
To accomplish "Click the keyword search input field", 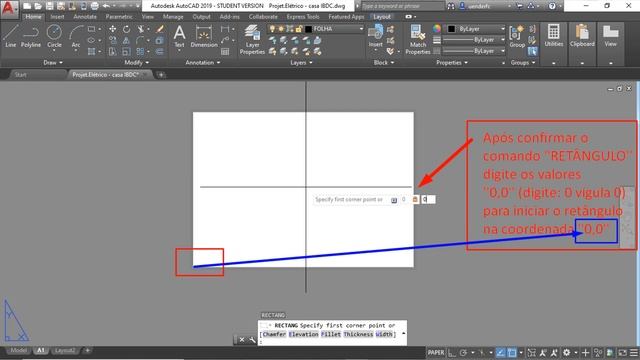I will point(402,6).
